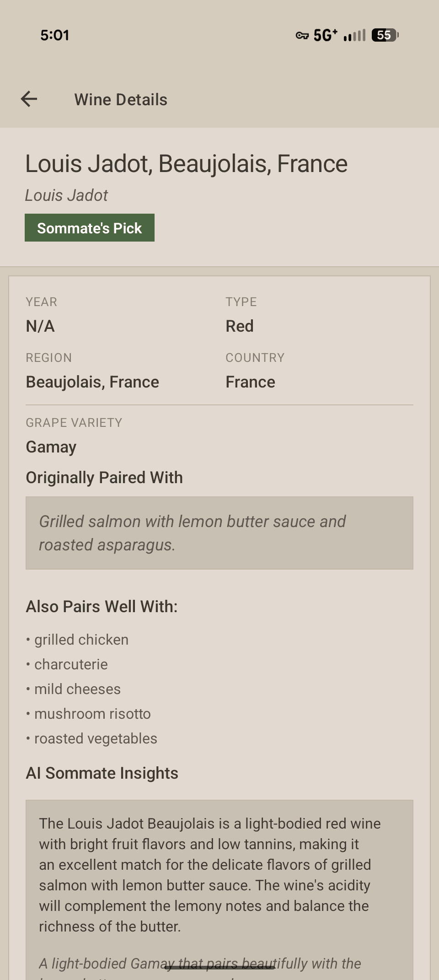Tap the Region entry Beaujolais, France
Image resolution: width=439 pixels, height=980 pixels.
[92, 381]
